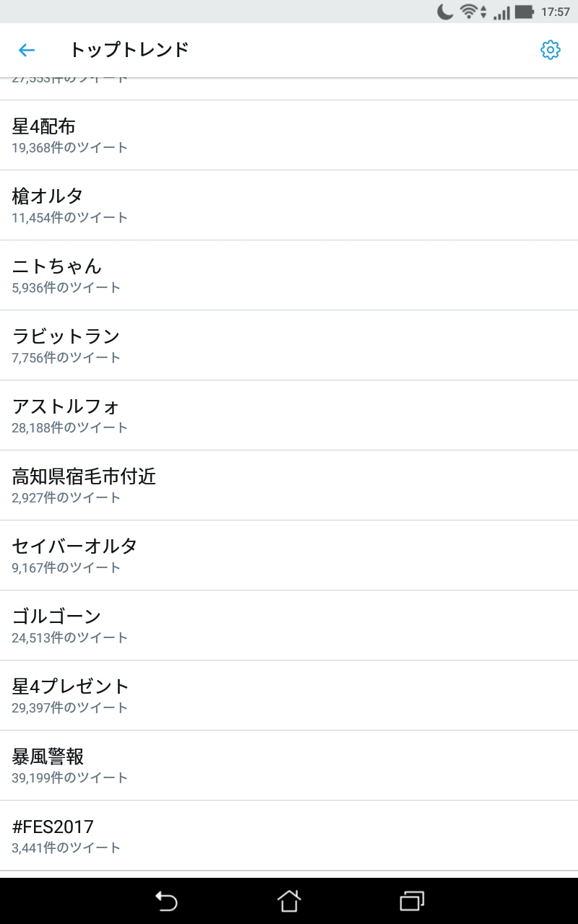Image resolution: width=578 pixels, height=924 pixels.
Task: Tap the clock showing 17:57
Action: (556, 12)
